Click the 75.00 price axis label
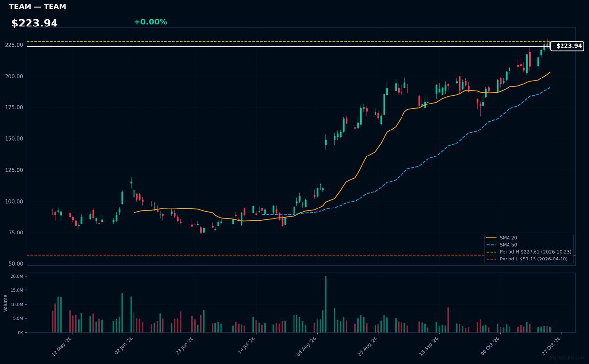The image size is (589, 364). pyautogui.click(x=16, y=233)
